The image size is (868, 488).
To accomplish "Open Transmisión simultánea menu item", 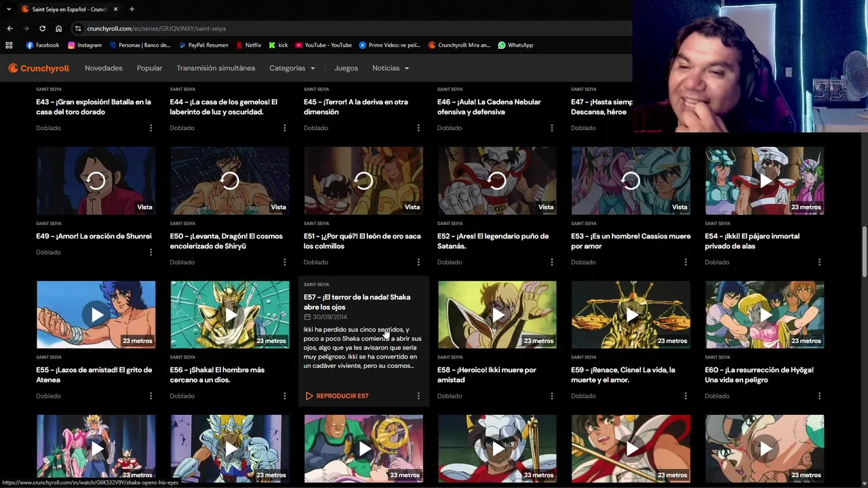I will click(216, 68).
